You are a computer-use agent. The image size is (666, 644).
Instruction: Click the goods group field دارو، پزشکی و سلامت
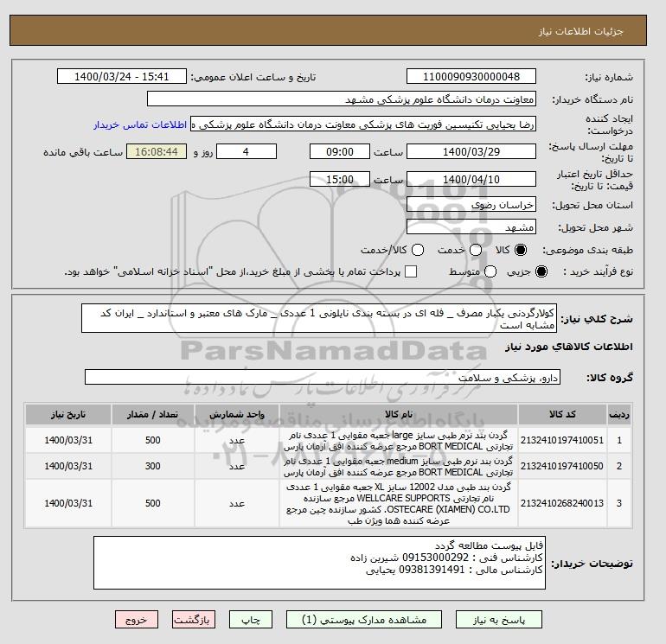323,377
